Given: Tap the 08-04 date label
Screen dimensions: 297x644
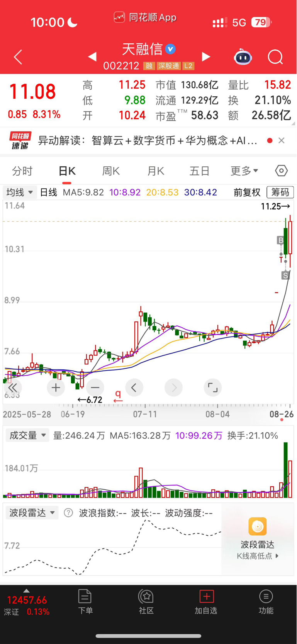Looking at the screenshot, I should [x=217, y=414].
